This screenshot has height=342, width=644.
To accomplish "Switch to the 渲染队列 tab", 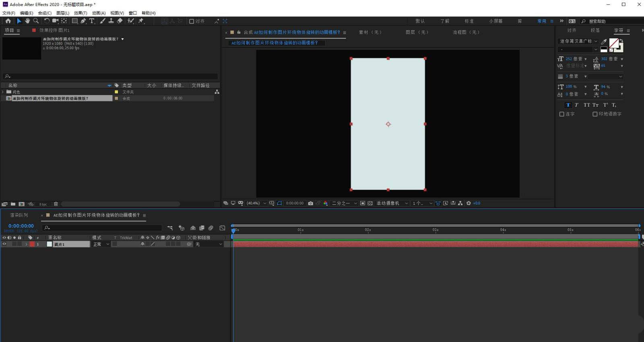I will [19, 215].
